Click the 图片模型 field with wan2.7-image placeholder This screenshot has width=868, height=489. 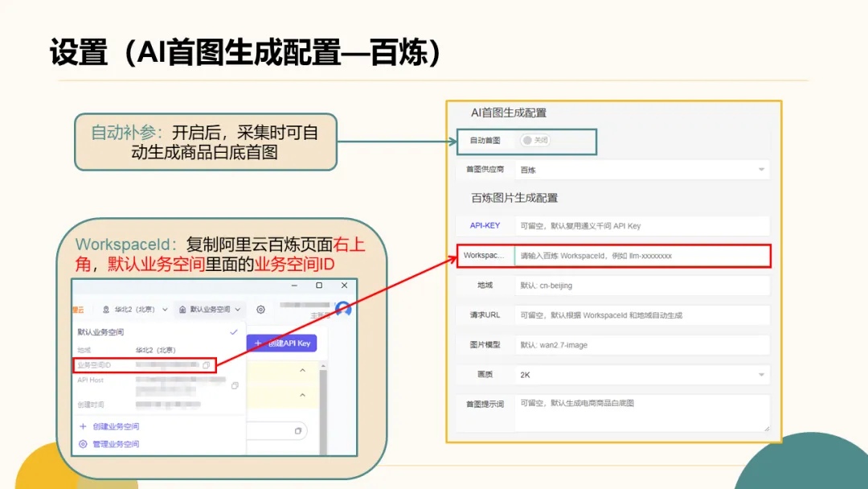(642, 345)
